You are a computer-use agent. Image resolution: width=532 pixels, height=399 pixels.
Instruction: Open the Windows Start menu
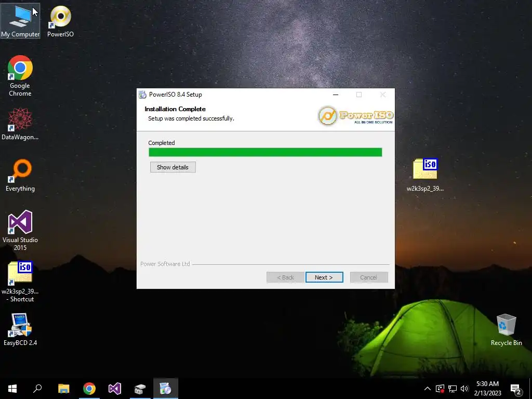pyautogui.click(x=12, y=389)
